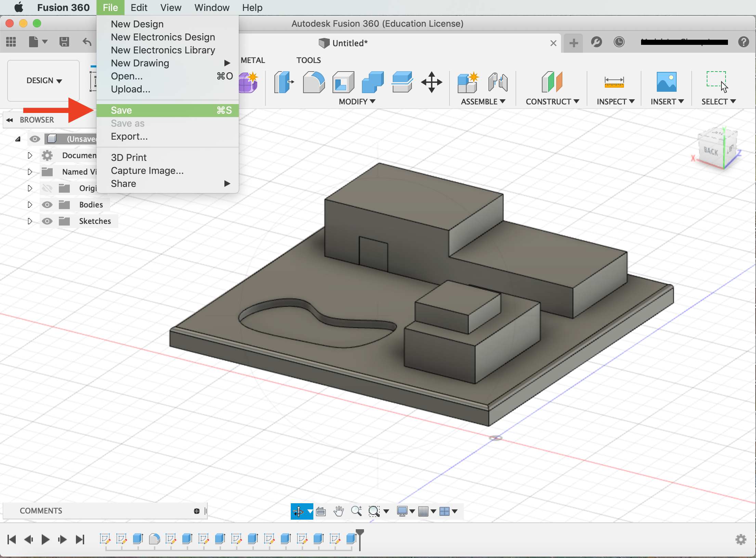The width and height of the screenshot is (756, 558).
Task: Open the timeline settings gear
Action: click(x=741, y=540)
